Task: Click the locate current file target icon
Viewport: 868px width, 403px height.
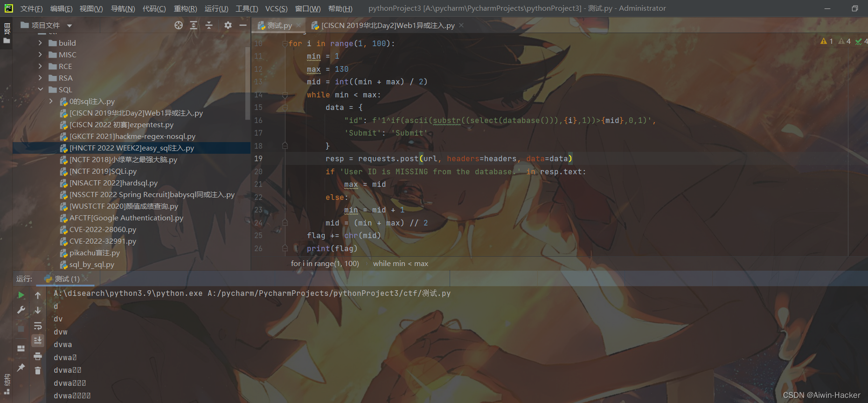Action: [x=179, y=25]
